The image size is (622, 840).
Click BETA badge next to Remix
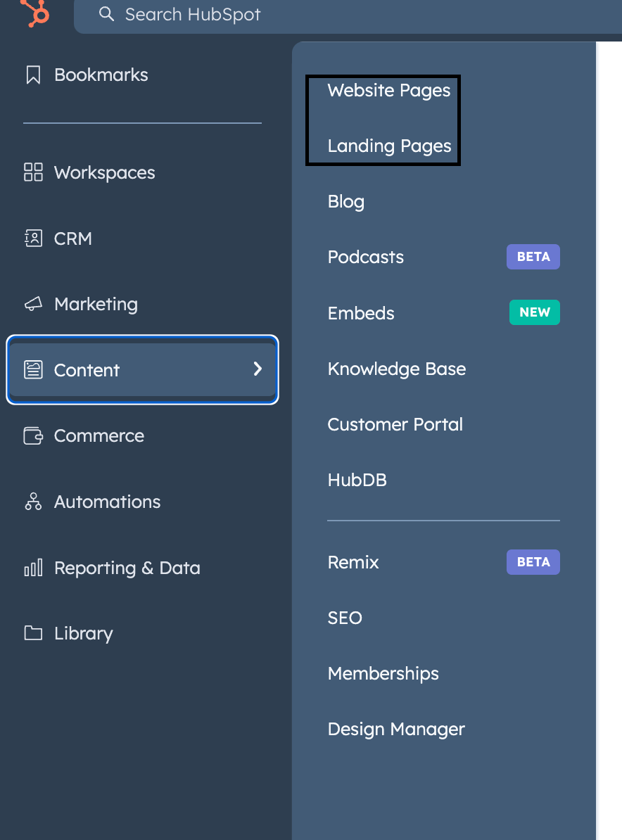[x=533, y=562]
